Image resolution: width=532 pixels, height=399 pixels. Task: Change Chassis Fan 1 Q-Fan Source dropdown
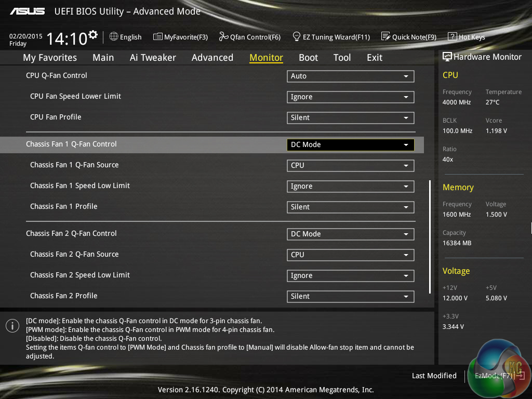351,166
